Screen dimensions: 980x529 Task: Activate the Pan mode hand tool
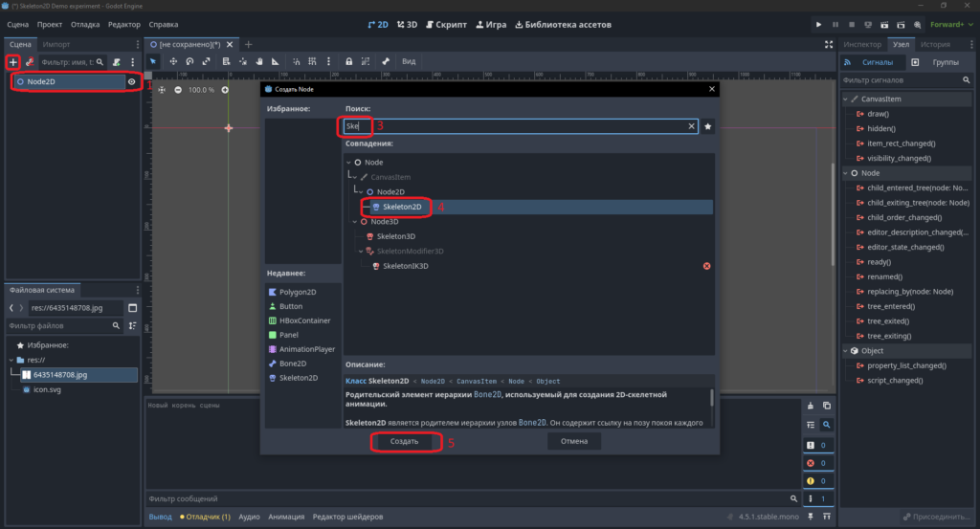click(259, 61)
